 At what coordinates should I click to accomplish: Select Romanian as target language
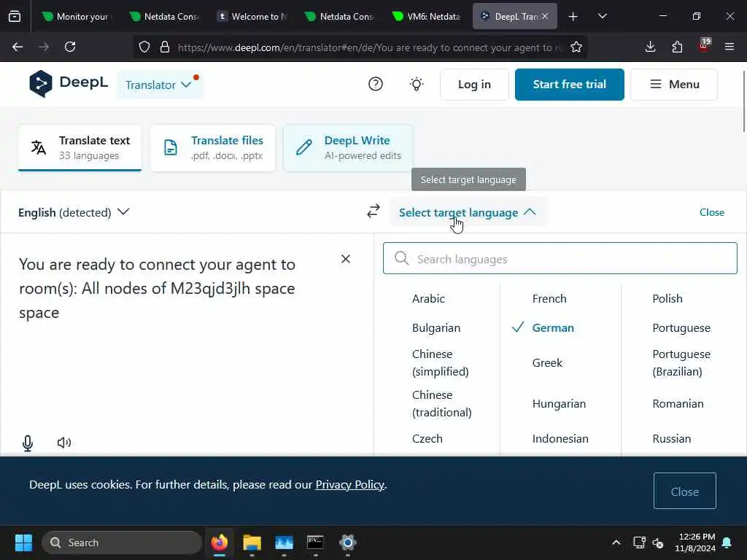[x=678, y=404]
